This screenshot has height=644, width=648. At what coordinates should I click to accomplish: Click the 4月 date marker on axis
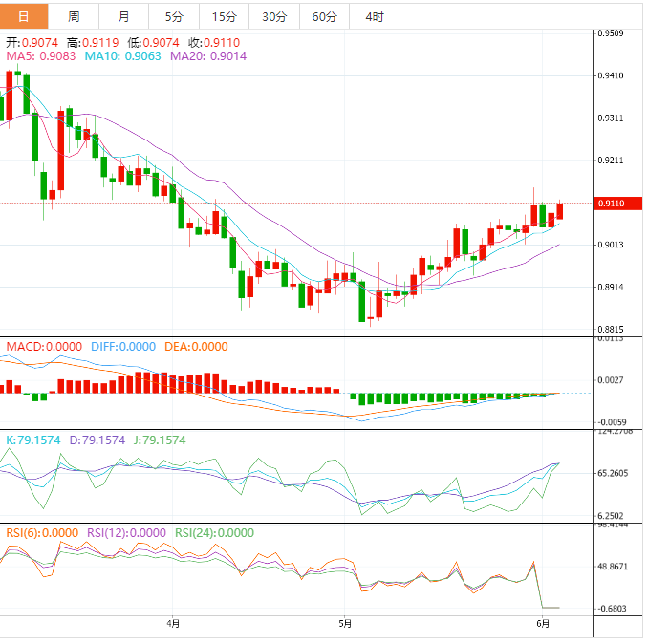173,624
